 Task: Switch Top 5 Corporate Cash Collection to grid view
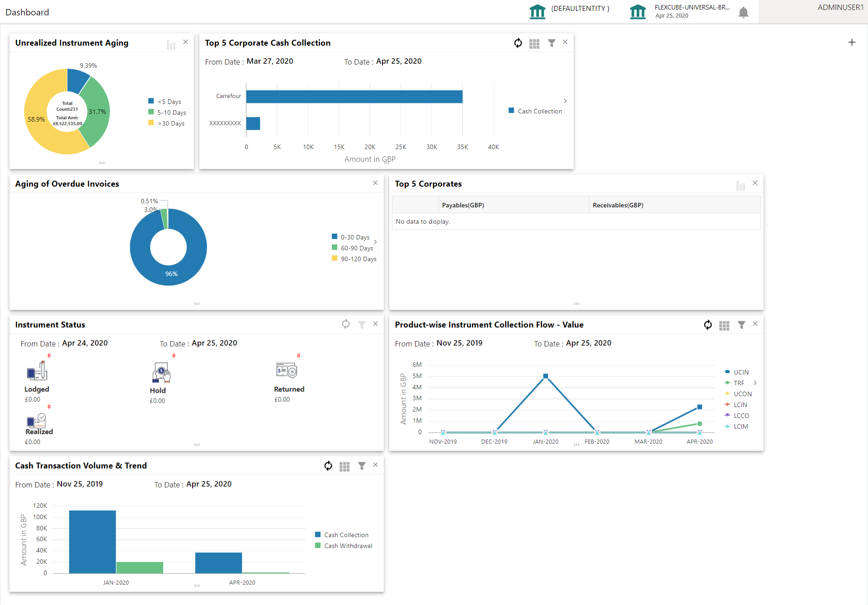[534, 44]
